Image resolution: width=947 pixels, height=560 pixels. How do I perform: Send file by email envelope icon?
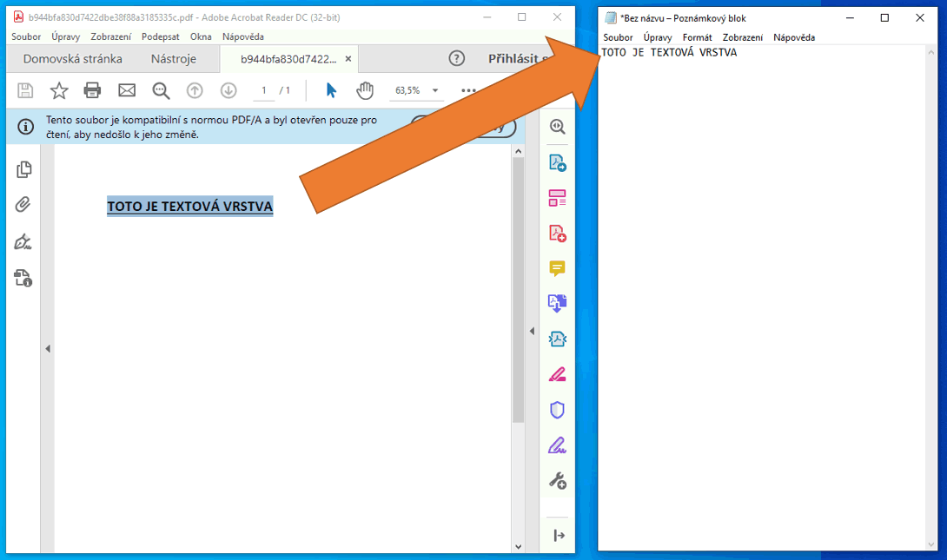[x=127, y=90]
